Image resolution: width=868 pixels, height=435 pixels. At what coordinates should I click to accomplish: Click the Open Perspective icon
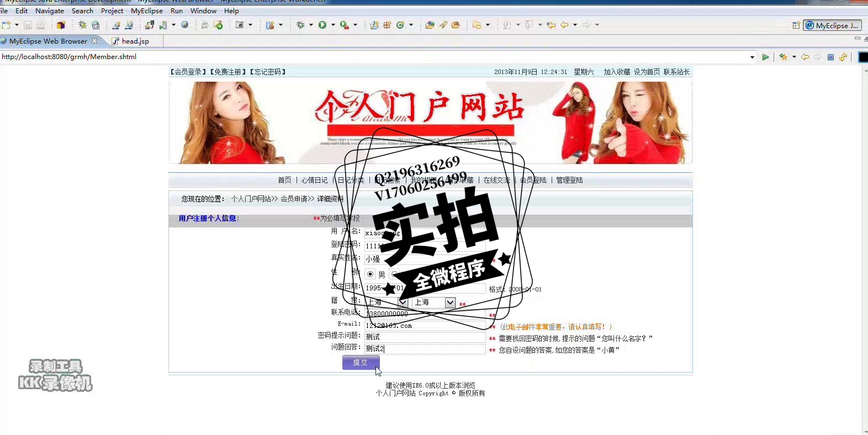(796, 25)
